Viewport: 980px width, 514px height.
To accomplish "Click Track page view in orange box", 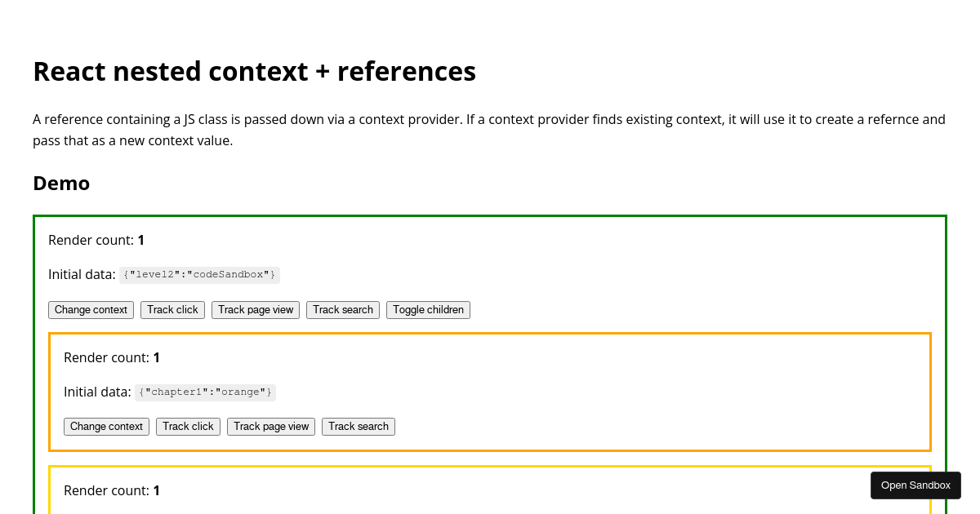I will [x=271, y=427].
